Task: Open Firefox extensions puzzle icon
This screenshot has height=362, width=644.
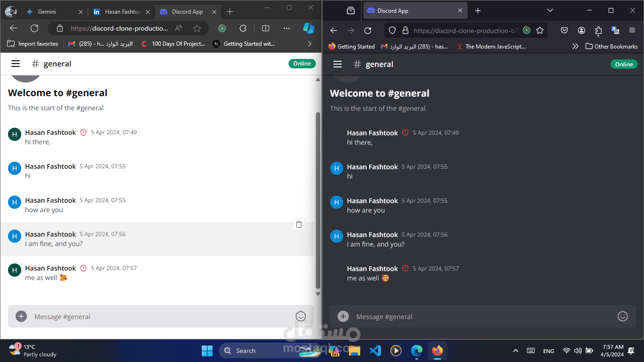Action: 598,31
